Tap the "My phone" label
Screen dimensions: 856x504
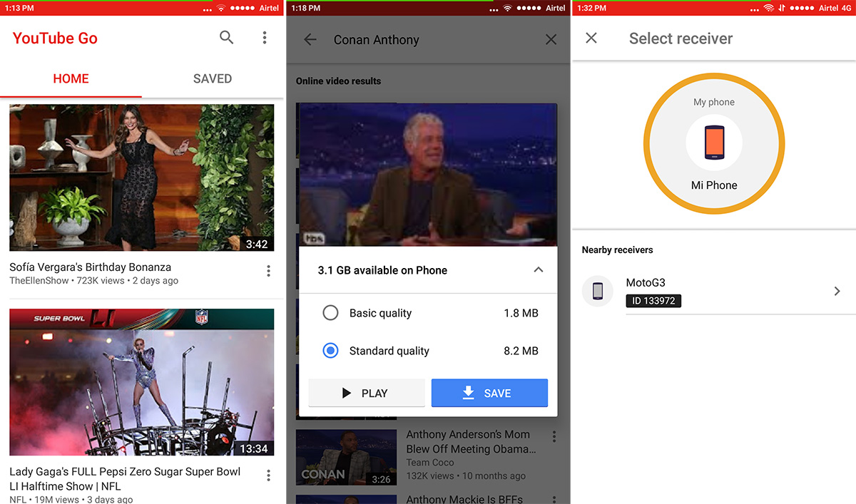click(714, 102)
